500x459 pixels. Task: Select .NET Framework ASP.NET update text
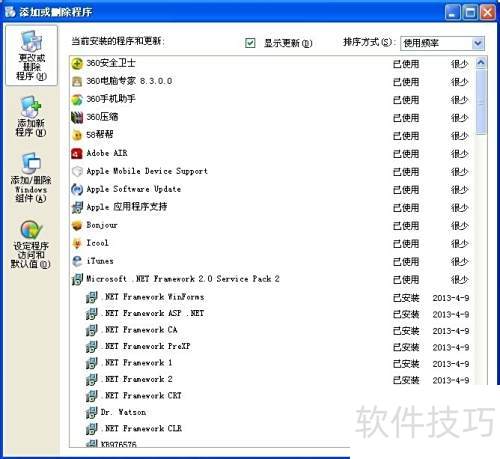(153, 313)
